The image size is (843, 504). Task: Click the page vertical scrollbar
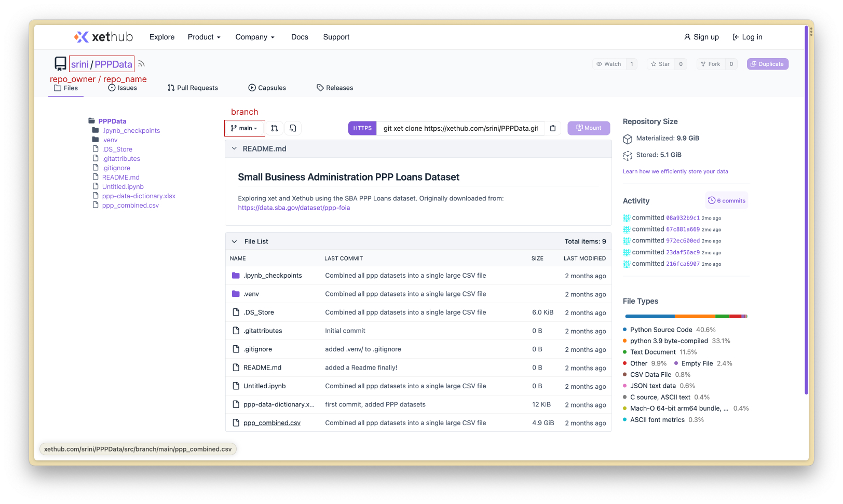(806, 210)
